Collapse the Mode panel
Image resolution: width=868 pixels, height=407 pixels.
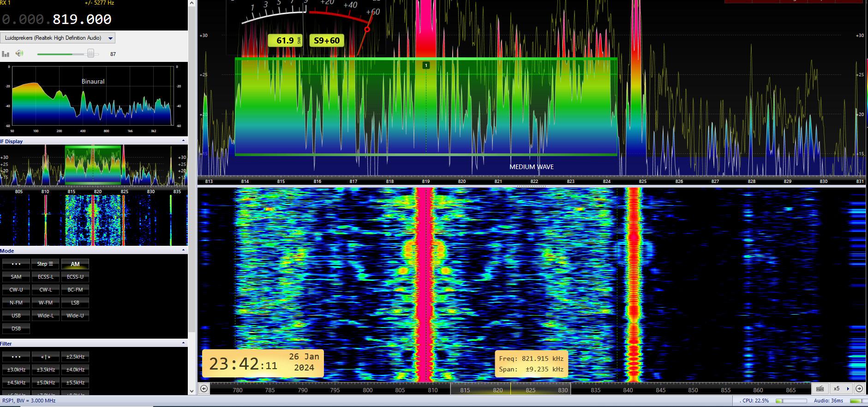183,250
